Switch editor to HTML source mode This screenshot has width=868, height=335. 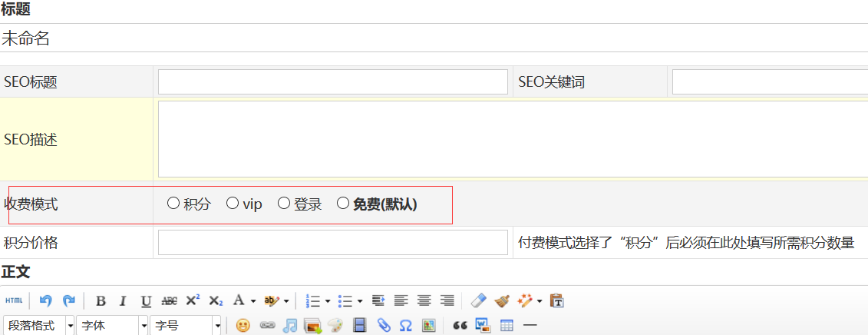pos(14,300)
